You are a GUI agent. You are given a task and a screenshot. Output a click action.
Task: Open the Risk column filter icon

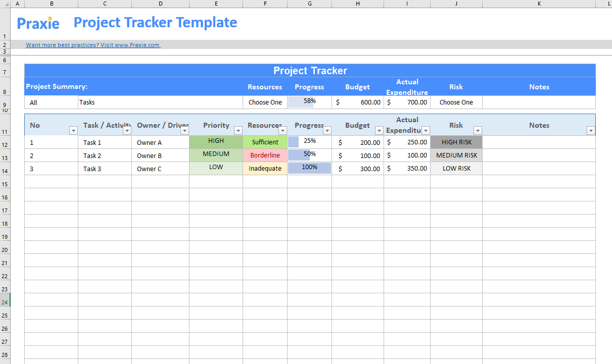478,130
